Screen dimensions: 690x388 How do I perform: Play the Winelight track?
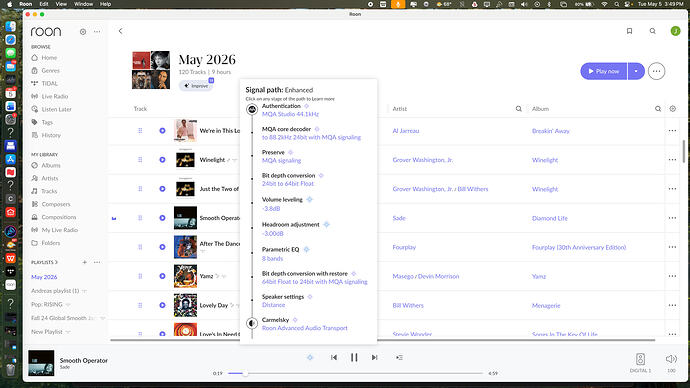coord(162,160)
